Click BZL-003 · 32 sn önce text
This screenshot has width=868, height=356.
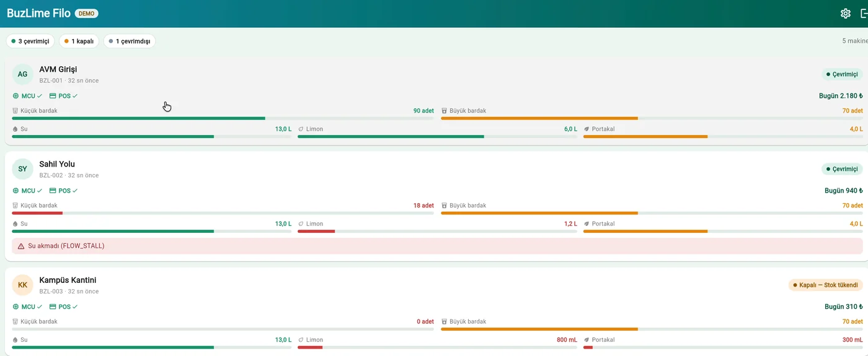tap(69, 291)
